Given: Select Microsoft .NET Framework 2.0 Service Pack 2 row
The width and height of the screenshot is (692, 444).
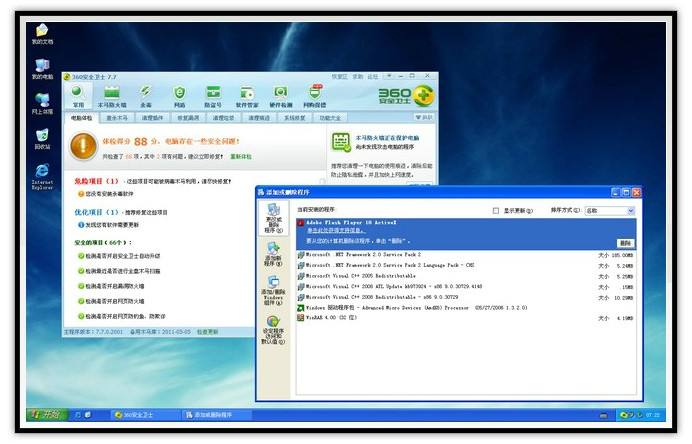Looking at the screenshot, I should (466, 255).
